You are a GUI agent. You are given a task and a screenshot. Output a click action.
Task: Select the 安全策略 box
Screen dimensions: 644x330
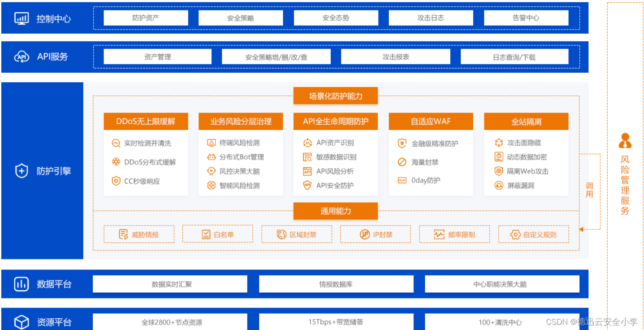(241, 18)
